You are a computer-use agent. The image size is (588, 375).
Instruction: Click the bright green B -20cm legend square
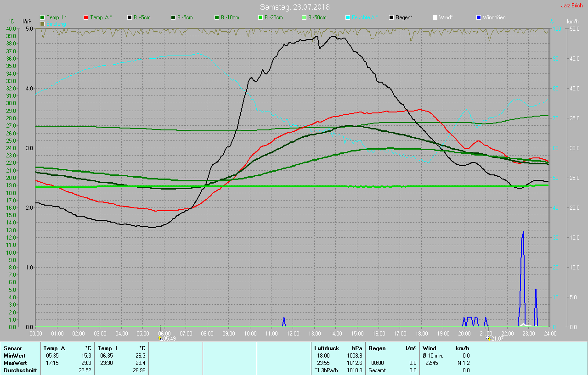[x=260, y=17]
